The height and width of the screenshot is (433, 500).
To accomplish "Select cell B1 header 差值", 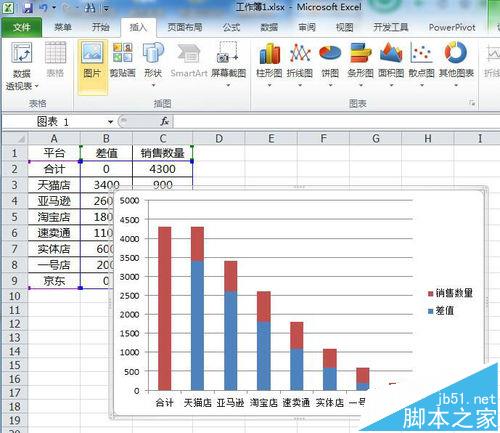I will click(x=106, y=153).
